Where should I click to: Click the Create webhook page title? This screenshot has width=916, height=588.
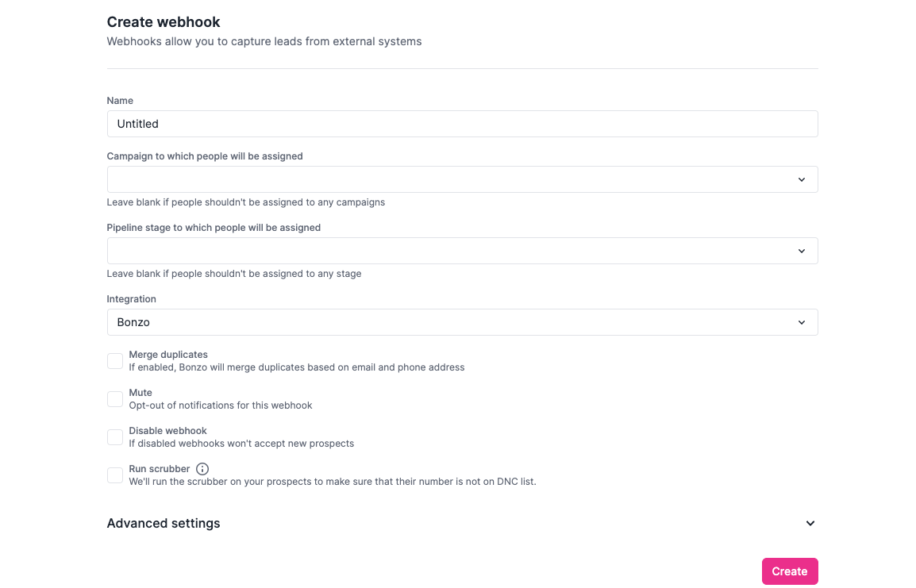tap(164, 22)
